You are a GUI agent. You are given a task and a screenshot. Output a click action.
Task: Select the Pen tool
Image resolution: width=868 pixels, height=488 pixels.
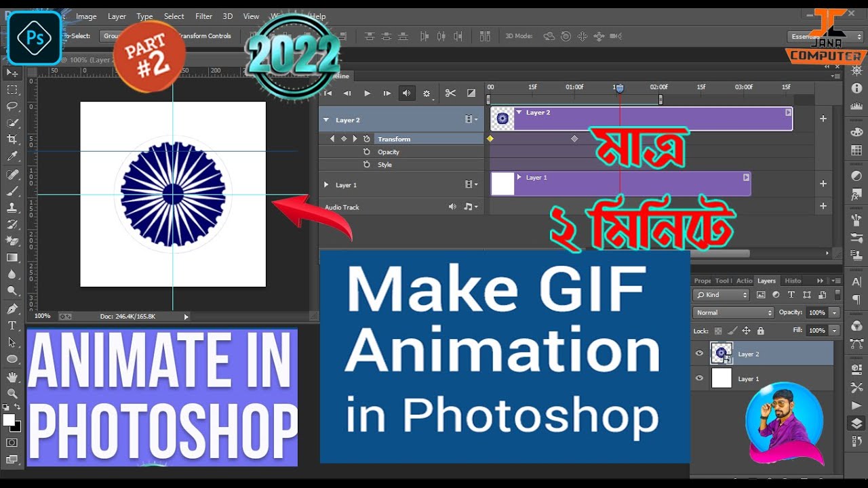pos(12,309)
